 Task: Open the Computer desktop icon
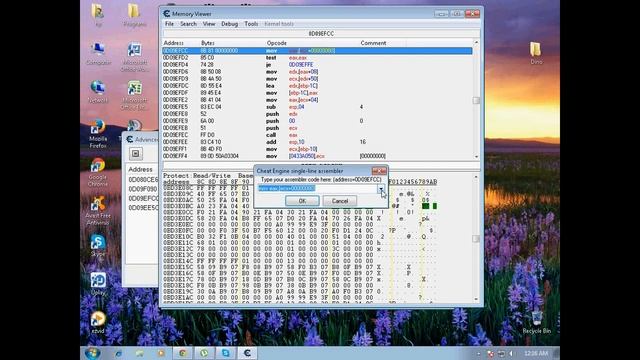(x=98, y=53)
